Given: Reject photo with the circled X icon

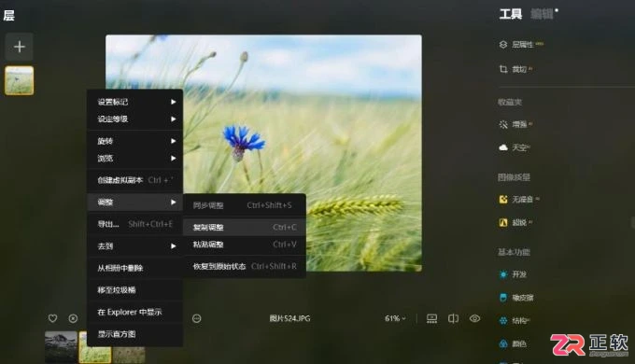Looking at the screenshot, I should coord(73,318).
